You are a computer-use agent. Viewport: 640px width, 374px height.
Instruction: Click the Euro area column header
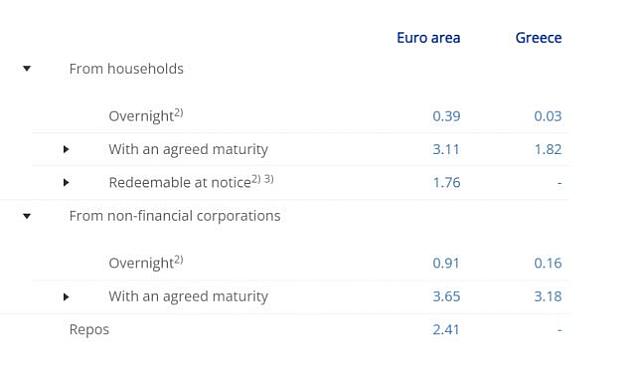(428, 38)
